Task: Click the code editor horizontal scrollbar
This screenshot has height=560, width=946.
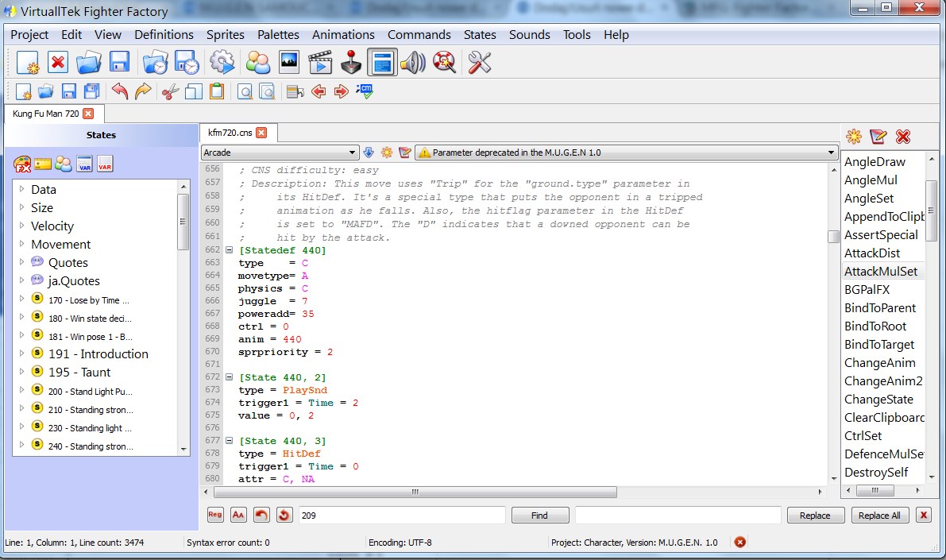Action: point(415,492)
